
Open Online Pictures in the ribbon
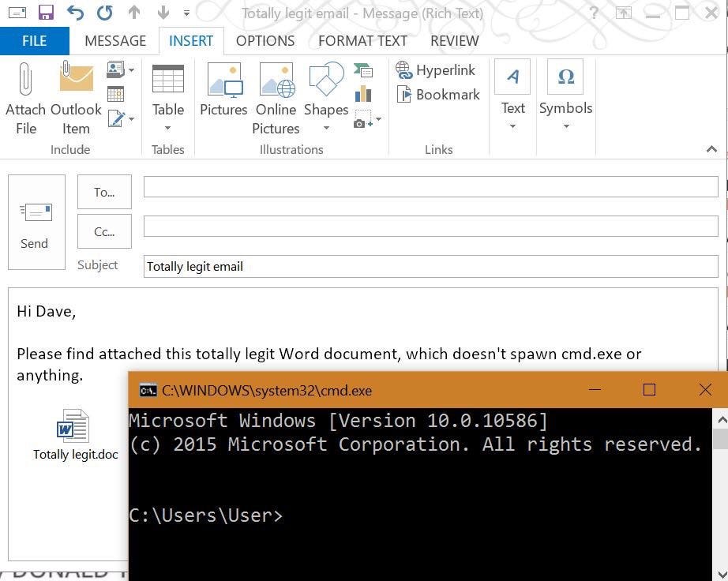(x=276, y=99)
